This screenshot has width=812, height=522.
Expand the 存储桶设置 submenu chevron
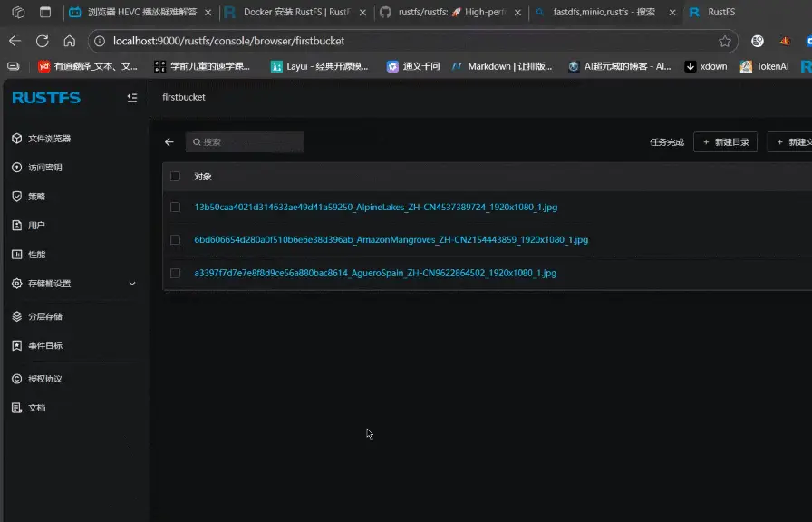click(132, 284)
